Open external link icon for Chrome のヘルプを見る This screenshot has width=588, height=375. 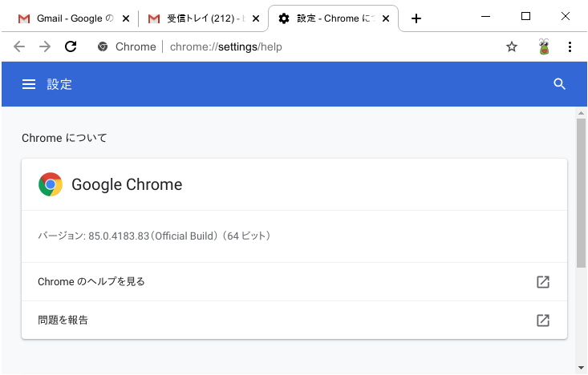pyautogui.click(x=543, y=282)
